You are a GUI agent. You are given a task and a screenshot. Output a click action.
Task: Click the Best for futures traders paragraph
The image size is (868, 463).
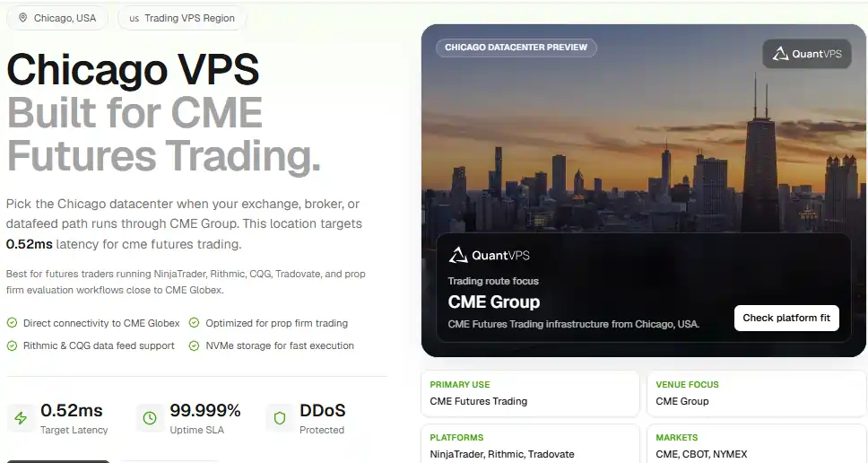pyautogui.click(x=186, y=282)
